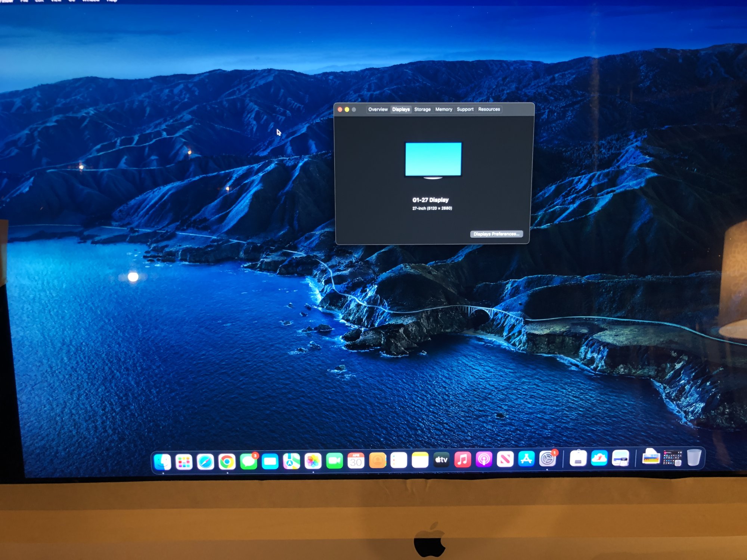Open the App Store icon

point(526,459)
